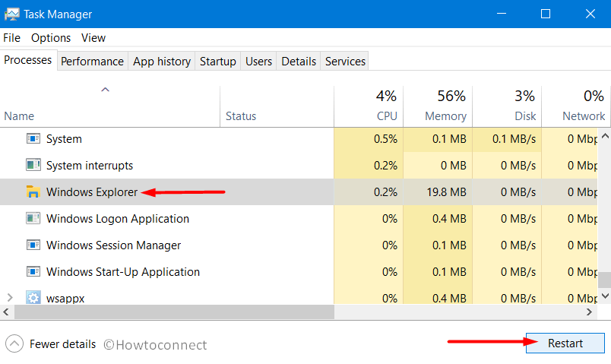Viewport: 611px width, 364px height.
Task: Click the horizontal scrollbar left arrow
Action: tap(6, 312)
